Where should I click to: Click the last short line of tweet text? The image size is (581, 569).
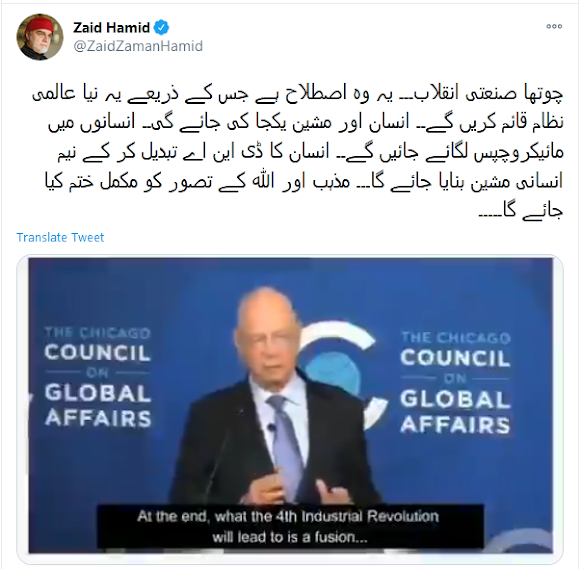[x=521, y=212]
